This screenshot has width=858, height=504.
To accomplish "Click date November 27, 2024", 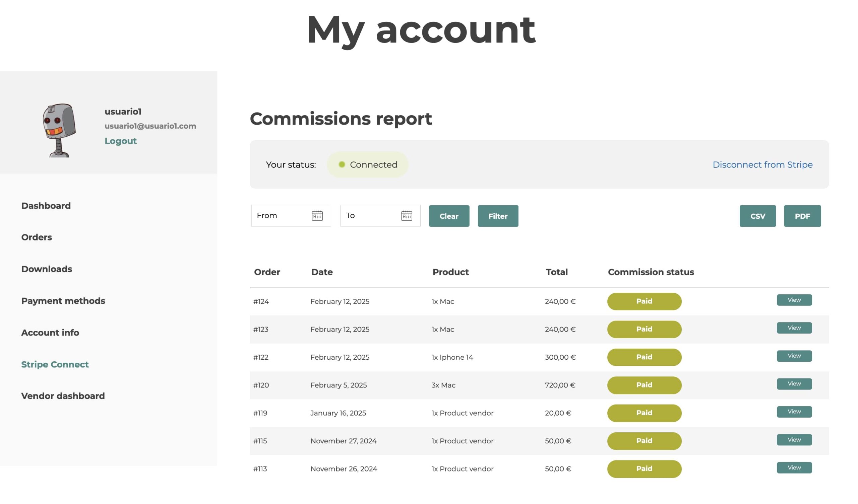I will pyautogui.click(x=344, y=441).
